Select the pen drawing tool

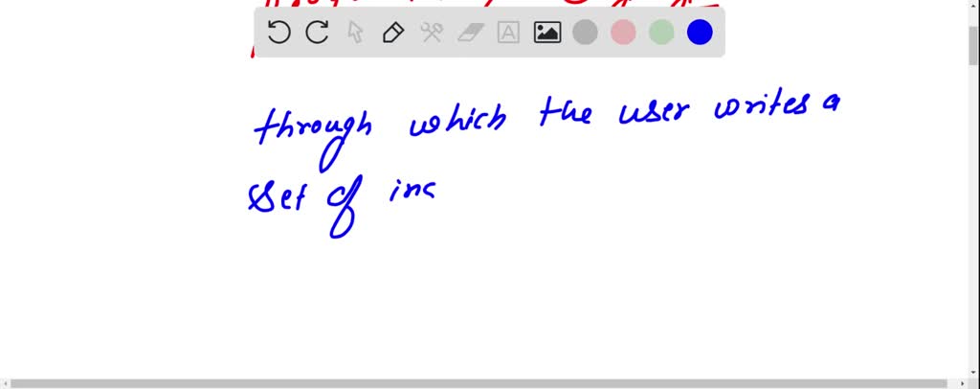pyautogui.click(x=393, y=32)
